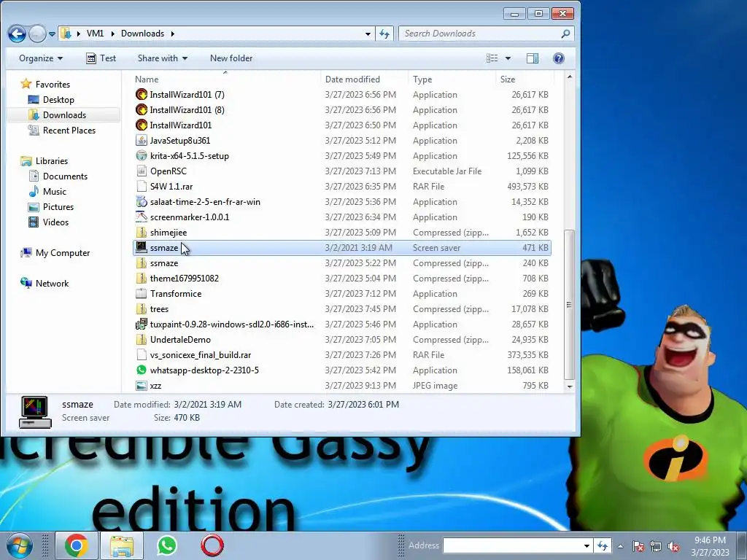747x560 pixels.
Task: Select the JavaSetup8u361 file icon
Action: 142,141
